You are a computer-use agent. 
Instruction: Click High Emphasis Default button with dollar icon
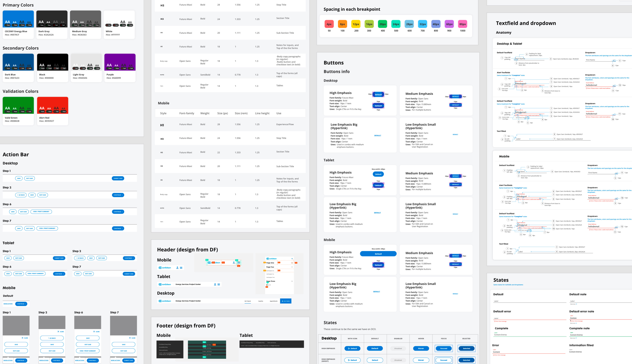point(352,349)
